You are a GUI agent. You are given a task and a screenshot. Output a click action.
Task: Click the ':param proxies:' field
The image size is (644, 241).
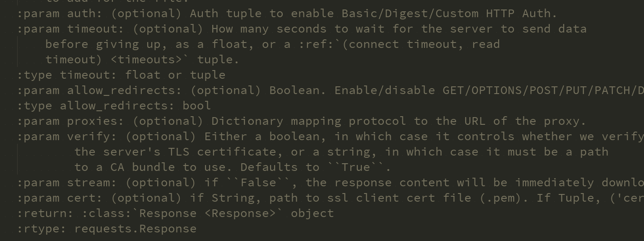[x=71, y=121]
